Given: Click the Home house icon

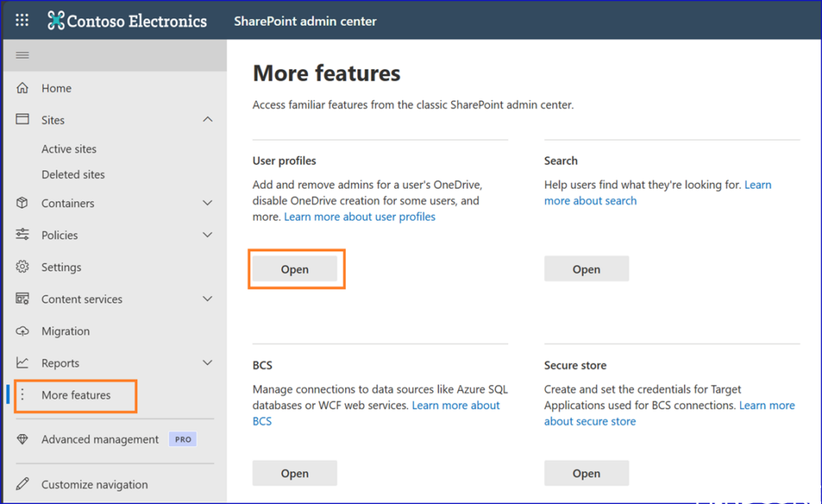Looking at the screenshot, I should click(x=22, y=88).
